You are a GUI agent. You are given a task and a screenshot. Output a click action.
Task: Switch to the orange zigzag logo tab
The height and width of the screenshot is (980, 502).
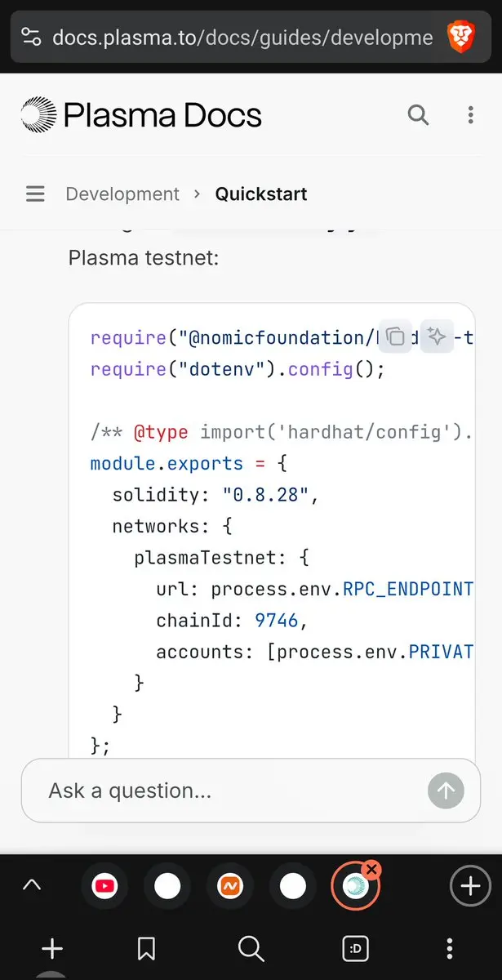point(230,886)
